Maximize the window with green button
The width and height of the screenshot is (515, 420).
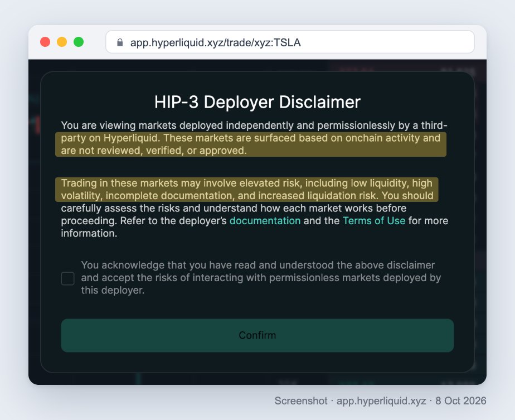coord(79,42)
